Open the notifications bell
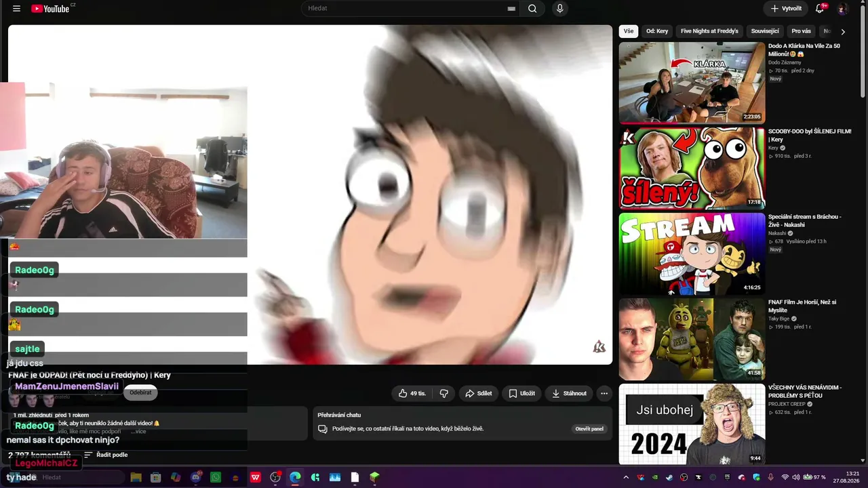Viewport: 868px width, 488px height. (820, 9)
